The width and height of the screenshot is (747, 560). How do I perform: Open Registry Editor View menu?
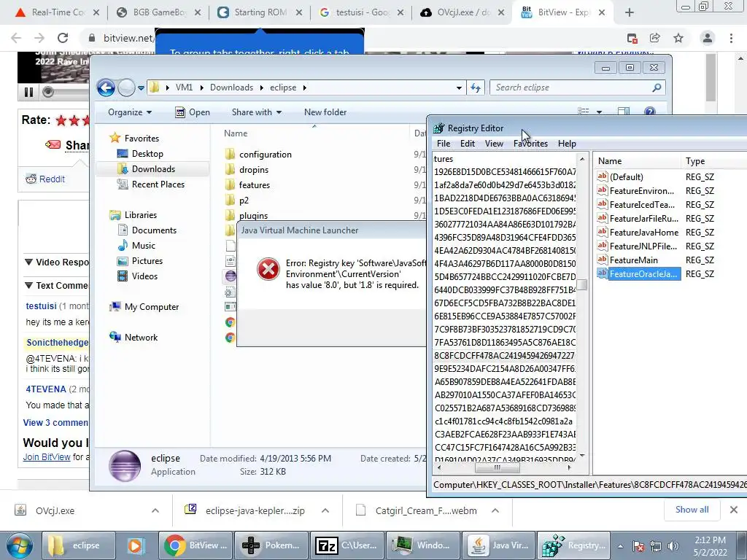point(494,144)
